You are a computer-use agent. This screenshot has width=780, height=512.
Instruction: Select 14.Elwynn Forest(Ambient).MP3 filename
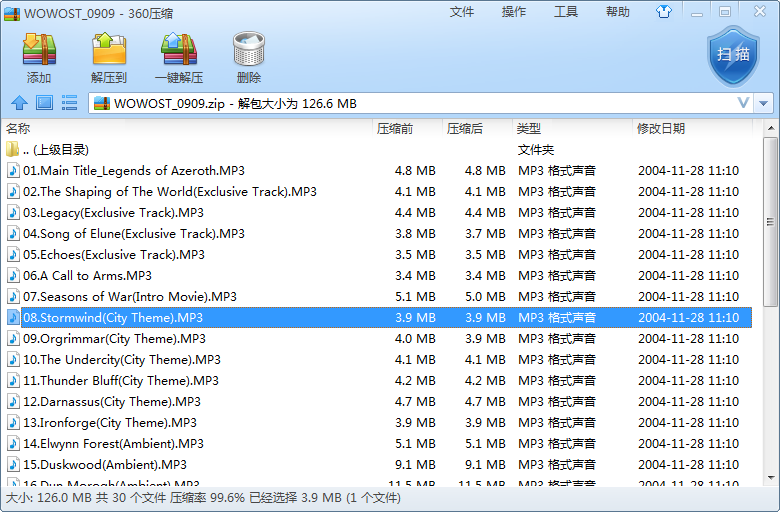click(x=113, y=443)
